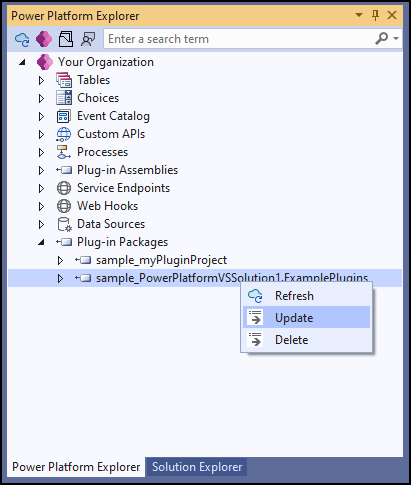
Task: Click the feedback person icon in toolbar
Action: 88,39
